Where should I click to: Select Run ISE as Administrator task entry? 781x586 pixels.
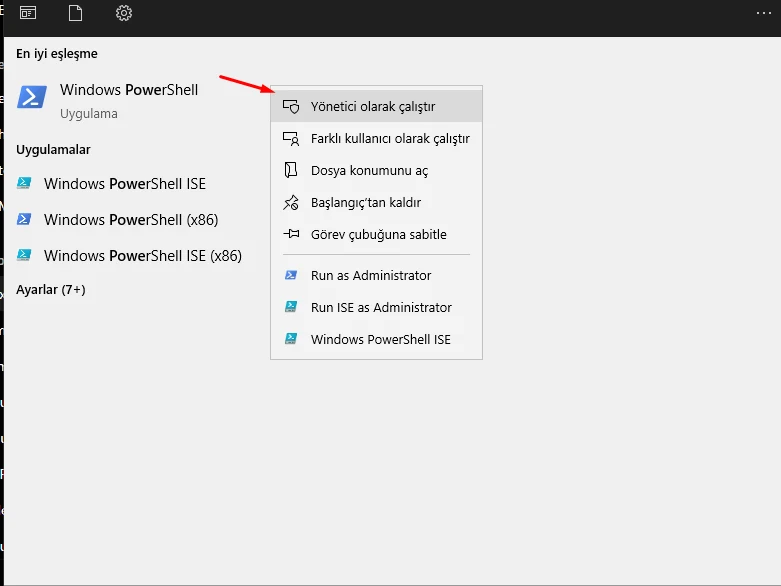(376, 307)
